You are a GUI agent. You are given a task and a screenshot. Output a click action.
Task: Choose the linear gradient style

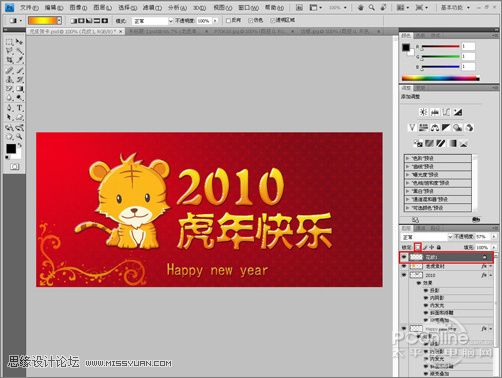pyautogui.click(x=74, y=21)
